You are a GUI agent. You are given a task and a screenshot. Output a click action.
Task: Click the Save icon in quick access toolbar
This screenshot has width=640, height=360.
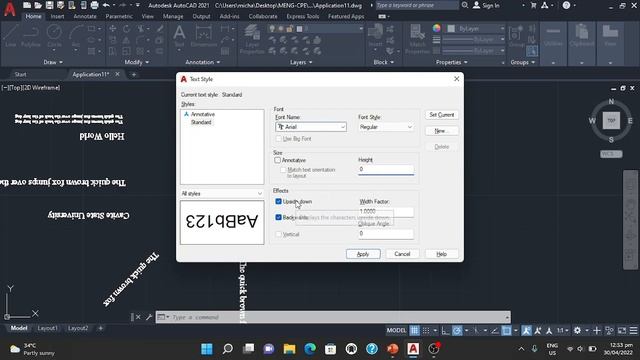click(x=49, y=5)
